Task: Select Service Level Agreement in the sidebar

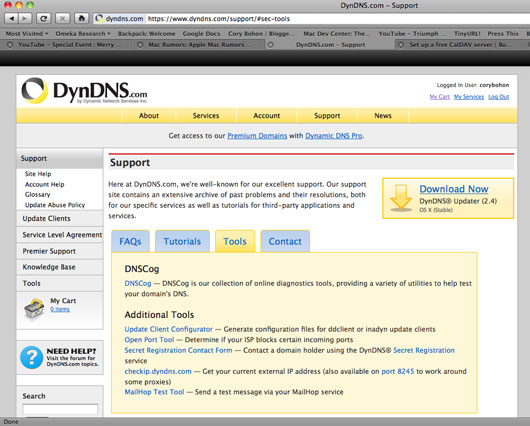Action: (59, 235)
